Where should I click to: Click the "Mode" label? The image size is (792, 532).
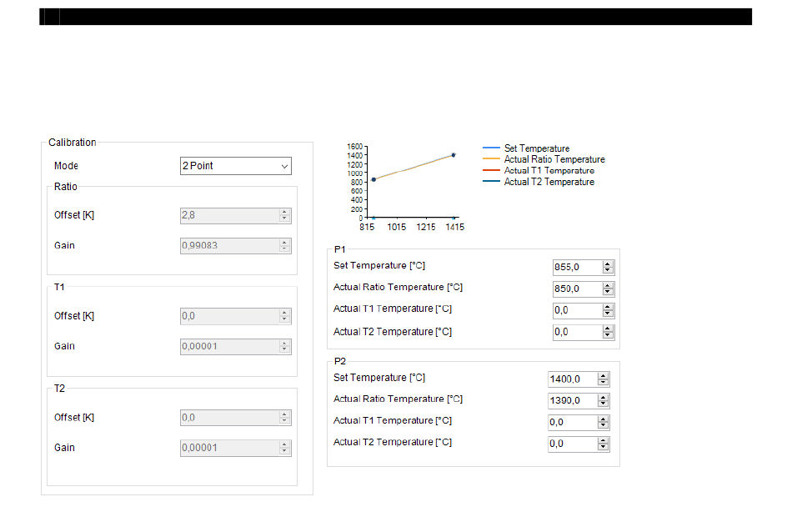coord(66,166)
